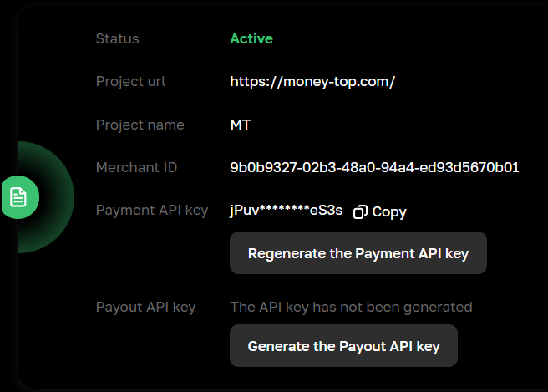548x392 pixels.
Task: Click the Active status value
Action: pos(251,38)
